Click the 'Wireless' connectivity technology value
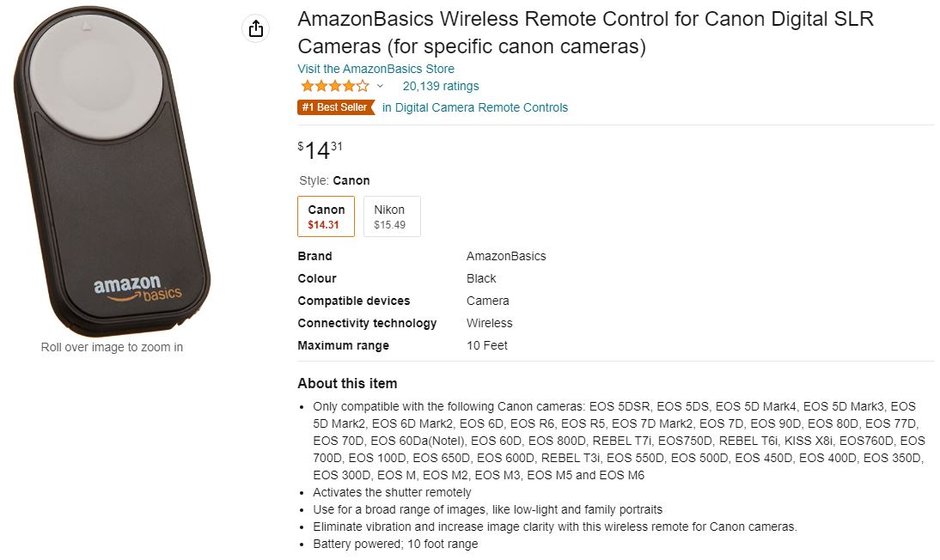This screenshot has height=560, width=940. (x=489, y=323)
